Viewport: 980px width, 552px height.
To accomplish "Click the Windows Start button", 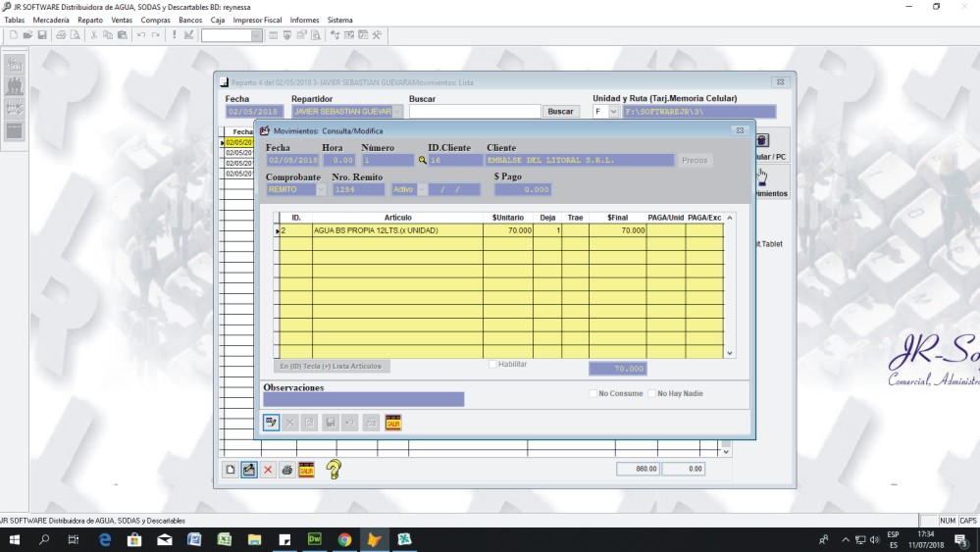I will coord(14,539).
